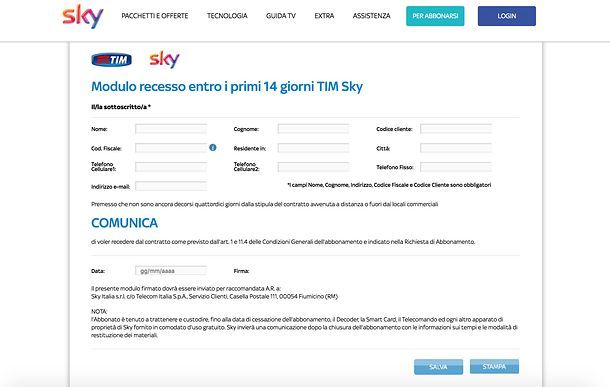Click the Residente in field

coord(313,148)
